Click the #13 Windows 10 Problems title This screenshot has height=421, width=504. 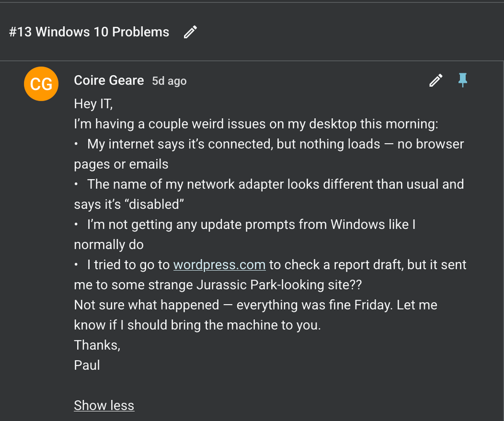click(x=89, y=32)
